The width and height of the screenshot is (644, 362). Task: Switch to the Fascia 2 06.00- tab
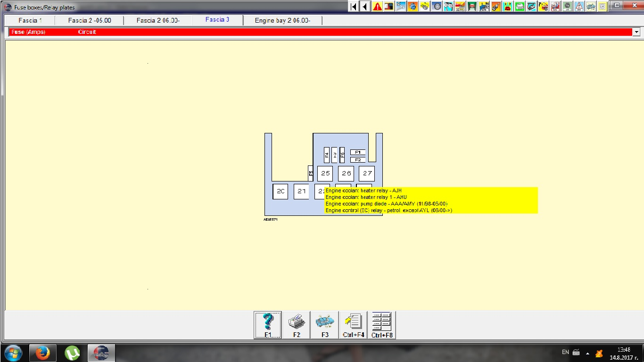point(158,20)
